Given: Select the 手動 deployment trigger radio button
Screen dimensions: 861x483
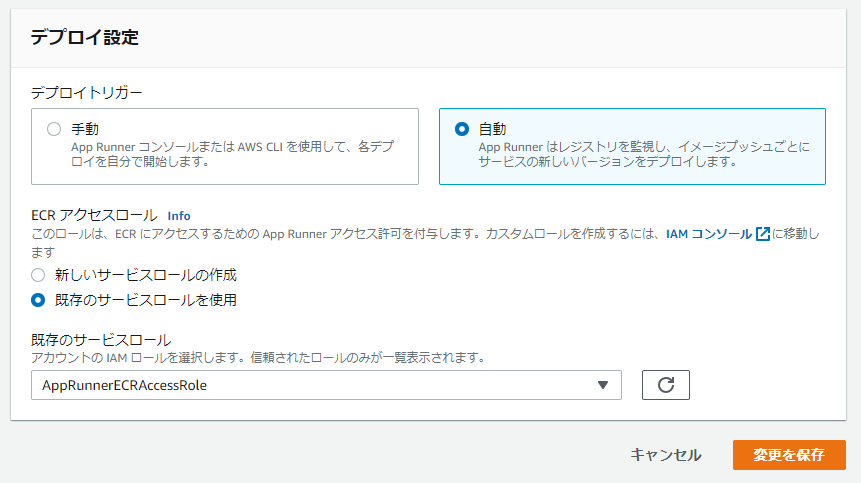Looking at the screenshot, I should tap(54, 129).
